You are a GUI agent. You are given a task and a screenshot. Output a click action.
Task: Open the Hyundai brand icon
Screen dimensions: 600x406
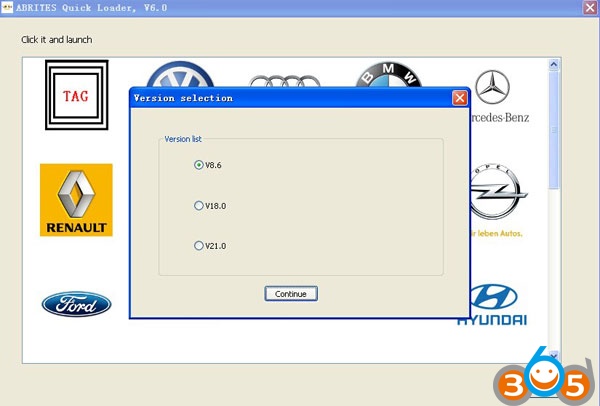[494, 303]
